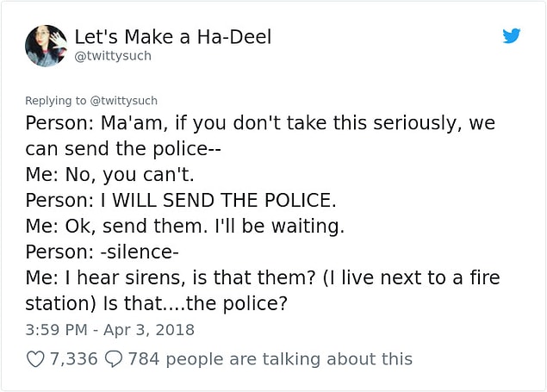Select the 'Replying to' label text

click(55, 101)
